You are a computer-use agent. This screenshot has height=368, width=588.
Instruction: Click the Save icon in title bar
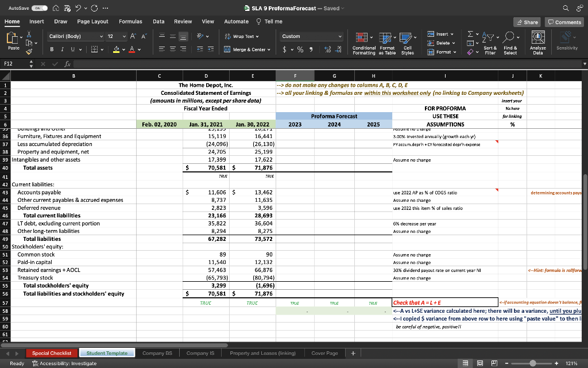pos(68,8)
